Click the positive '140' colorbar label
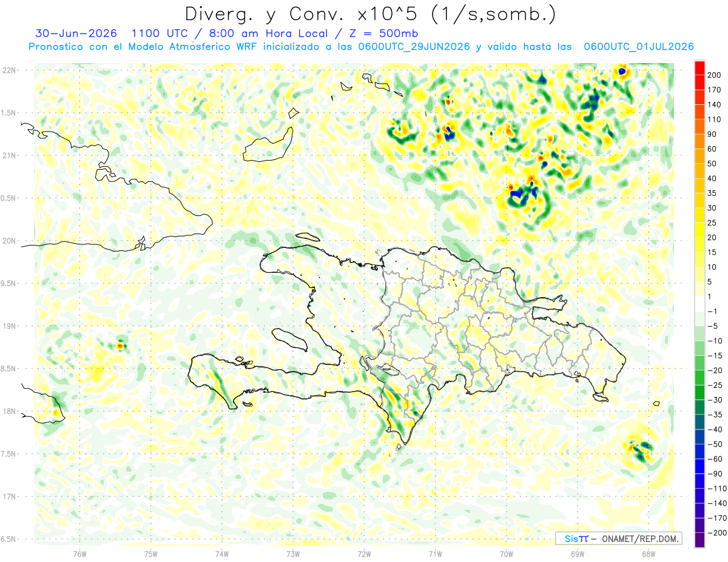Viewport: 728px width, 562px height. (714, 104)
